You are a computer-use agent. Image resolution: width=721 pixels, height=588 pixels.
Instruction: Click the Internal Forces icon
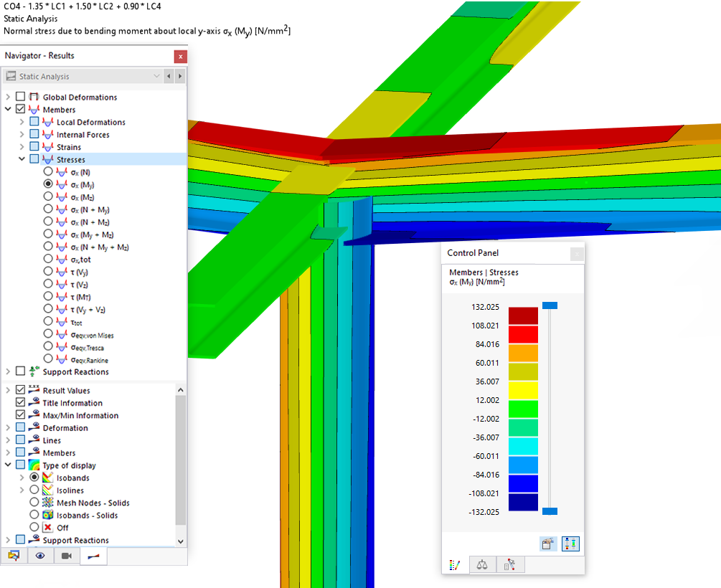[x=48, y=134]
